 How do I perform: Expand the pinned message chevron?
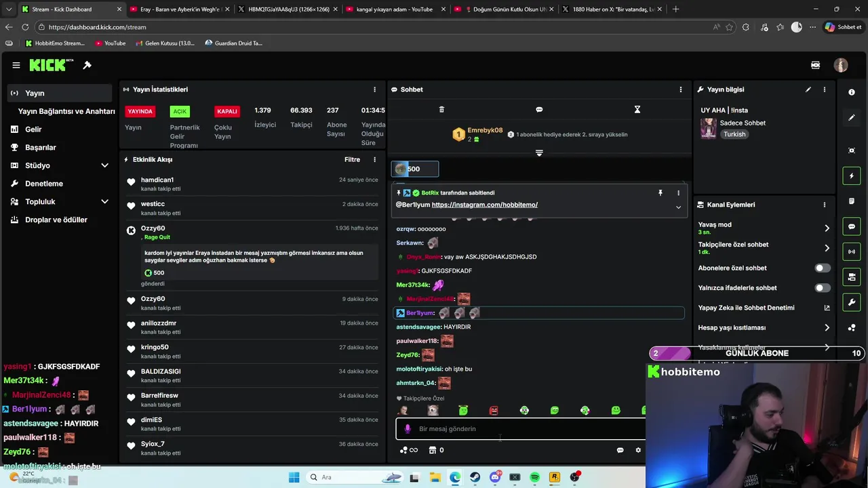(x=678, y=207)
